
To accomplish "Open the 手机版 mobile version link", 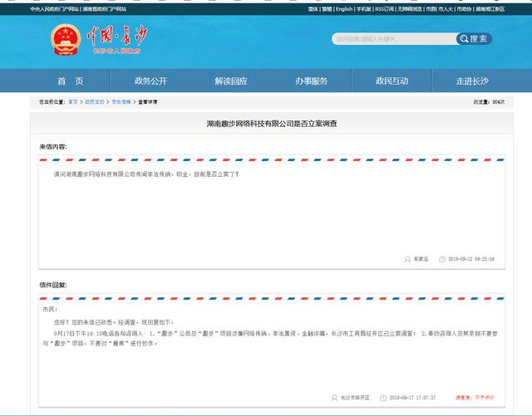I will coord(364,9).
